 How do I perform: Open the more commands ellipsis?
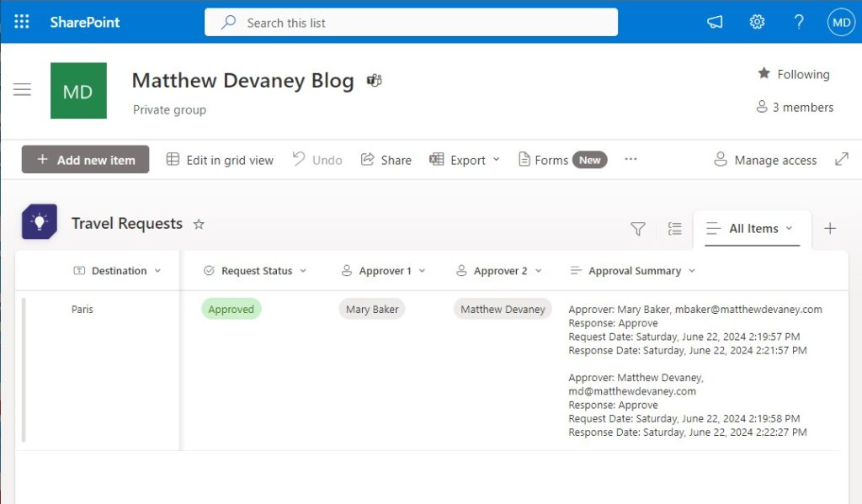(x=631, y=159)
